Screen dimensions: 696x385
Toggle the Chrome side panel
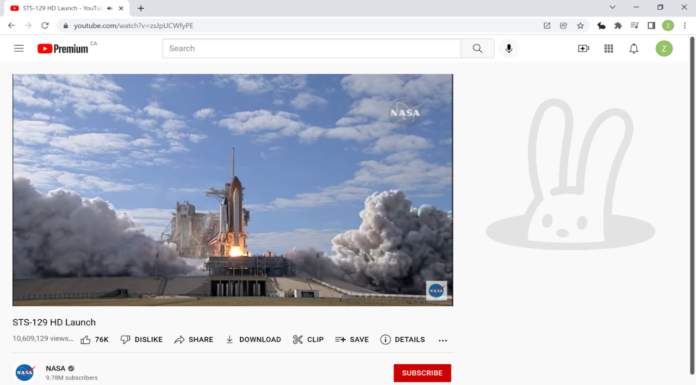651,26
